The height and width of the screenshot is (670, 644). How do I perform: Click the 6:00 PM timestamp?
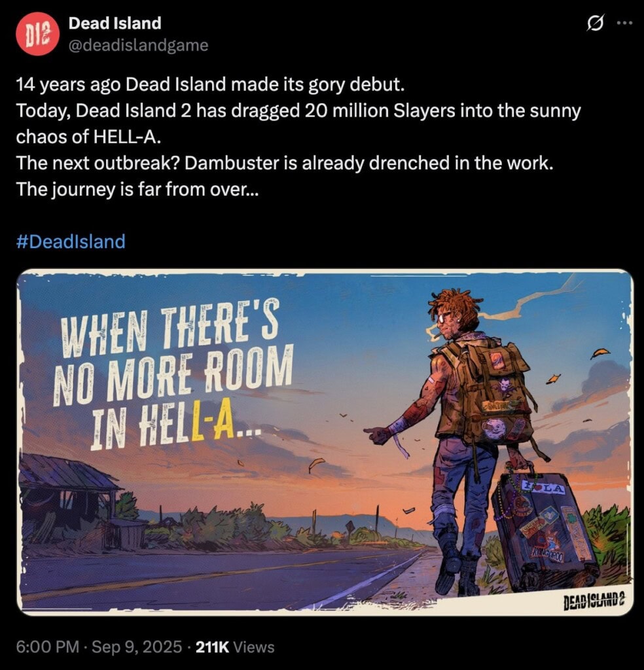(x=47, y=646)
